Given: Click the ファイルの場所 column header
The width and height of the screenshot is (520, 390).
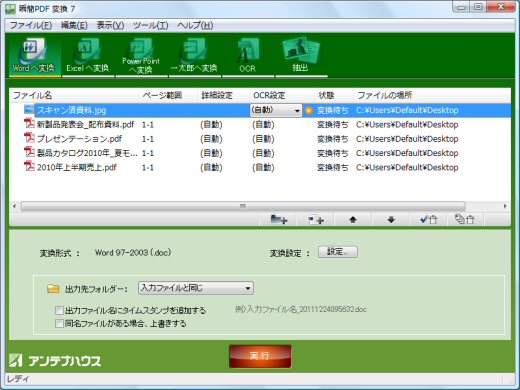Looking at the screenshot, I should (431, 95).
